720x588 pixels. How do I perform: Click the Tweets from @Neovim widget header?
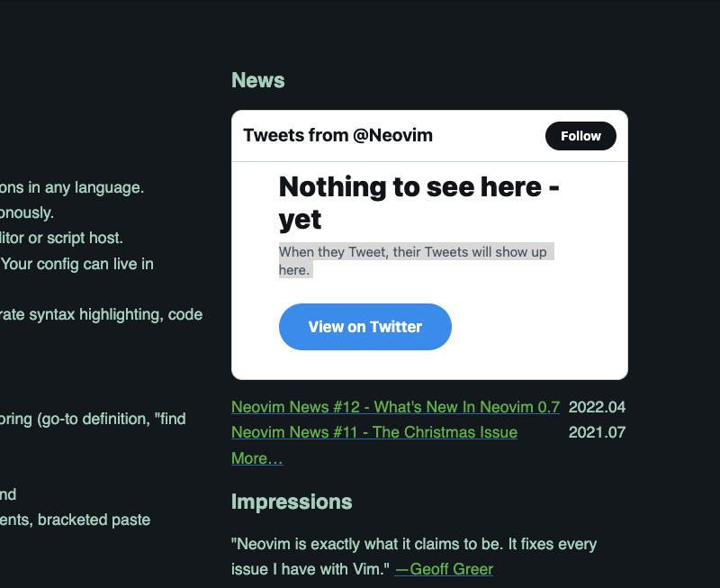point(338,135)
